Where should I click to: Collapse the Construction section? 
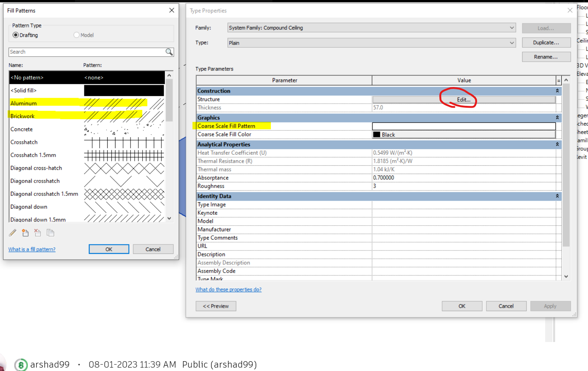point(557,90)
